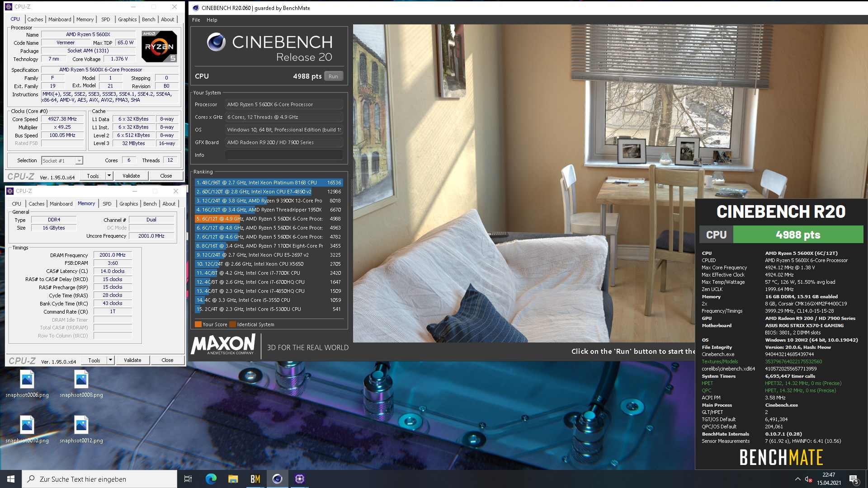Screen dimensions: 868x488
Task: Click the Cinebench Processor field value
Action: pos(284,104)
